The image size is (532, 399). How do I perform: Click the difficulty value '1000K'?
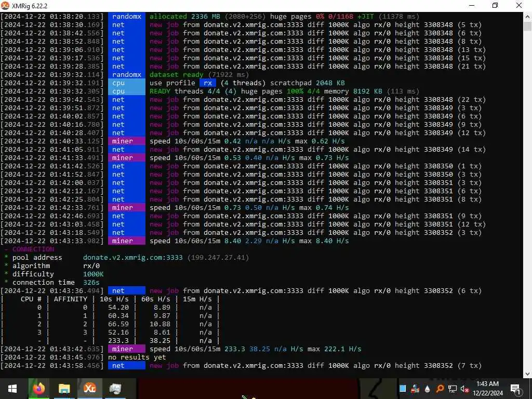click(x=94, y=274)
